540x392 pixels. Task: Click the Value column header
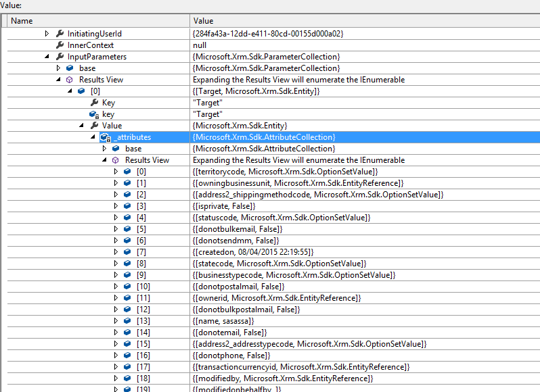[365, 21]
